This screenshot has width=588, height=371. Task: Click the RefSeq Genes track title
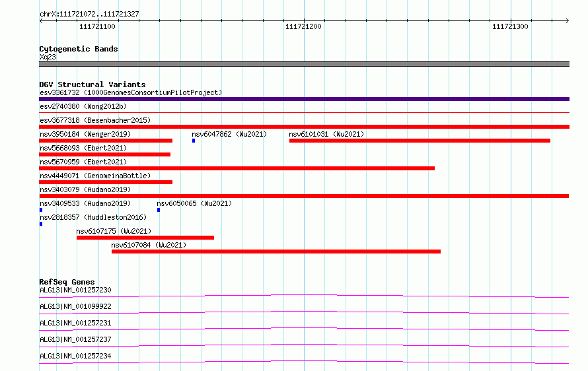[67, 282]
